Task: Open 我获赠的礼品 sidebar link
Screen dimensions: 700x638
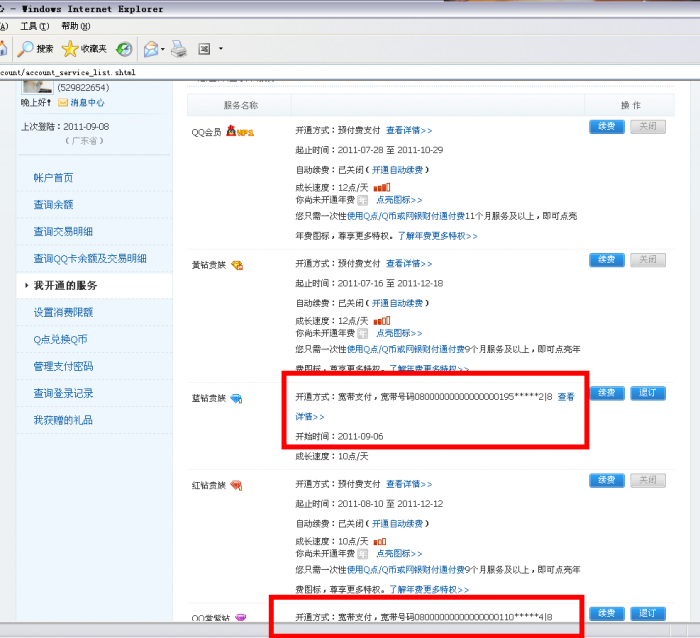Action: tap(63, 420)
